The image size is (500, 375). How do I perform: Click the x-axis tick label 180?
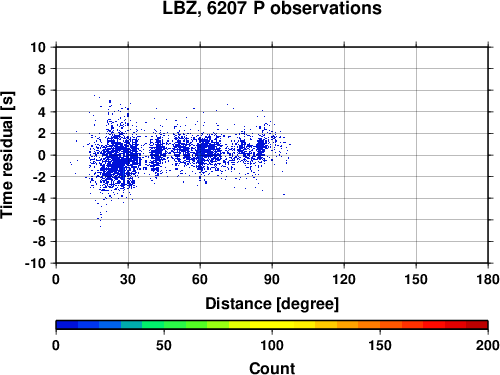click(x=488, y=279)
